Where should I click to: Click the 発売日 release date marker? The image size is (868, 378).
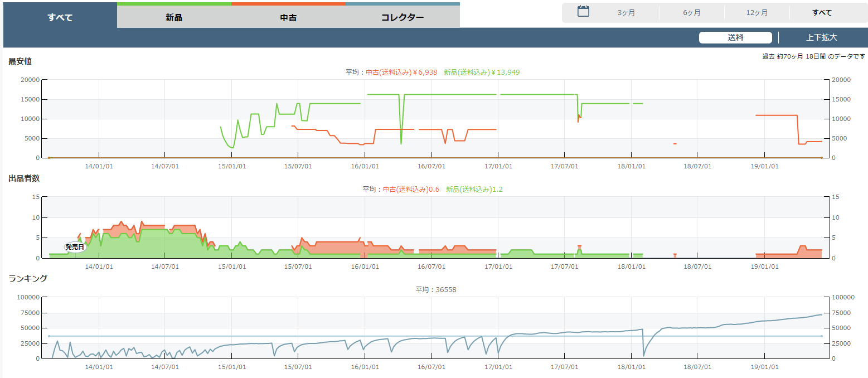(x=75, y=246)
